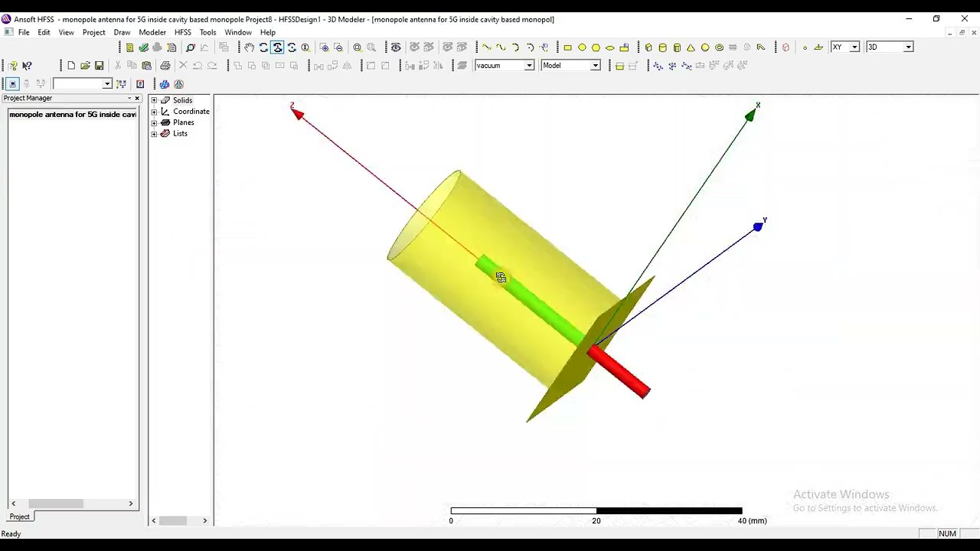
Task: Click the Save disk icon
Action: [99, 66]
